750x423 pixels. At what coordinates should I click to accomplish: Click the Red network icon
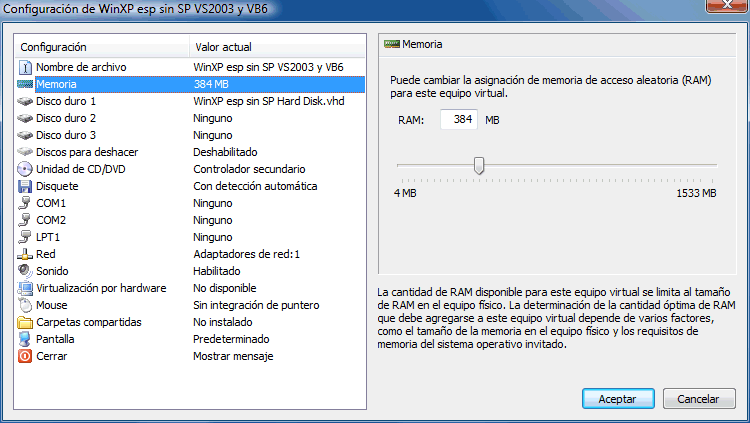[25, 254]
